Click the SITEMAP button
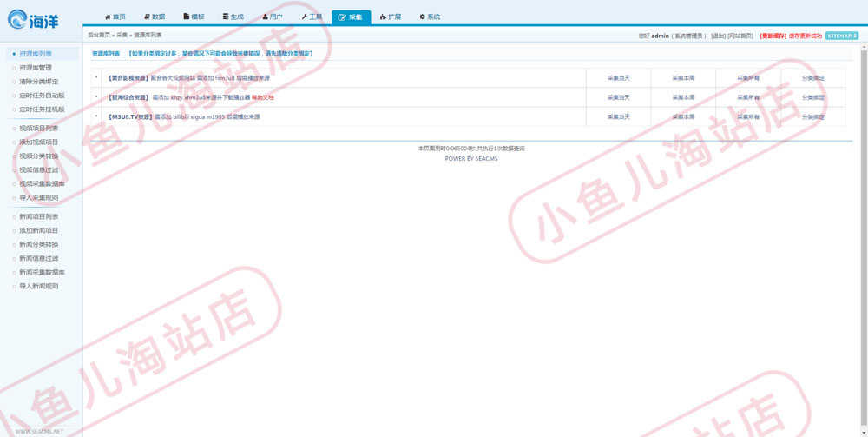The width and height of the screenshot is (868, 437). [841, 36]
